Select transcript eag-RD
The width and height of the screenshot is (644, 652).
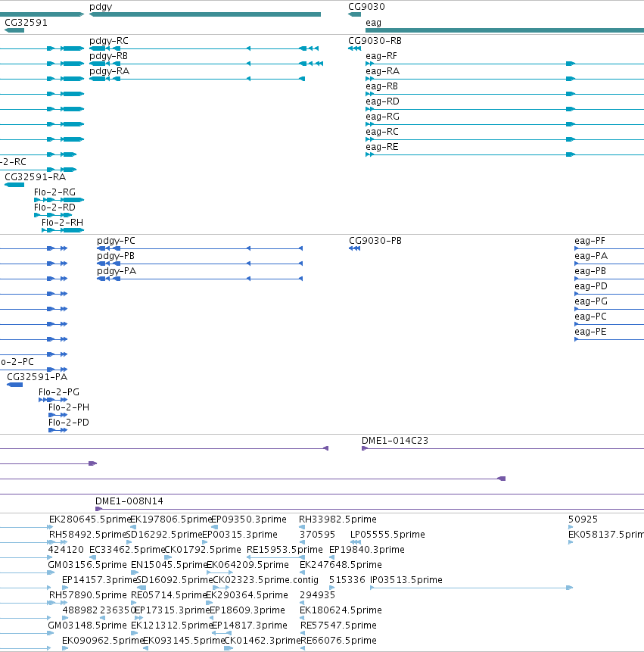click(505, 109)
